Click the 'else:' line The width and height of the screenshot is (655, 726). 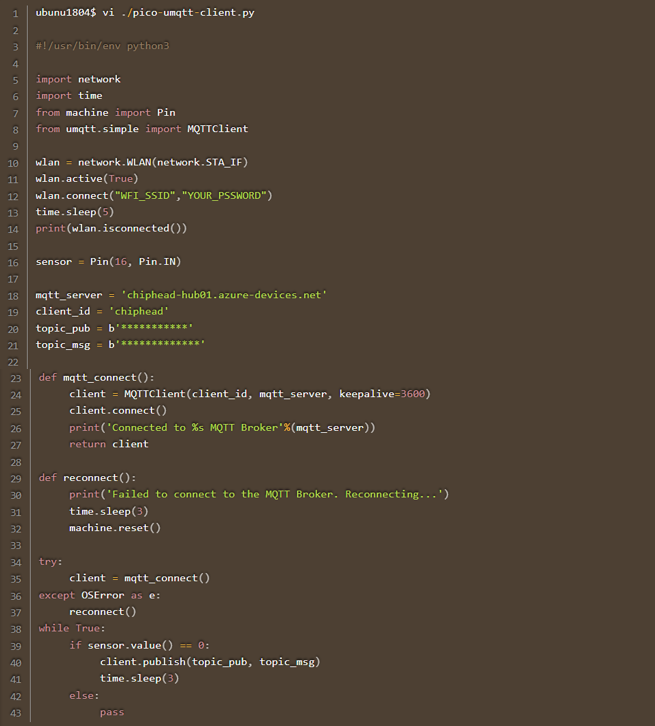[84, 695]
